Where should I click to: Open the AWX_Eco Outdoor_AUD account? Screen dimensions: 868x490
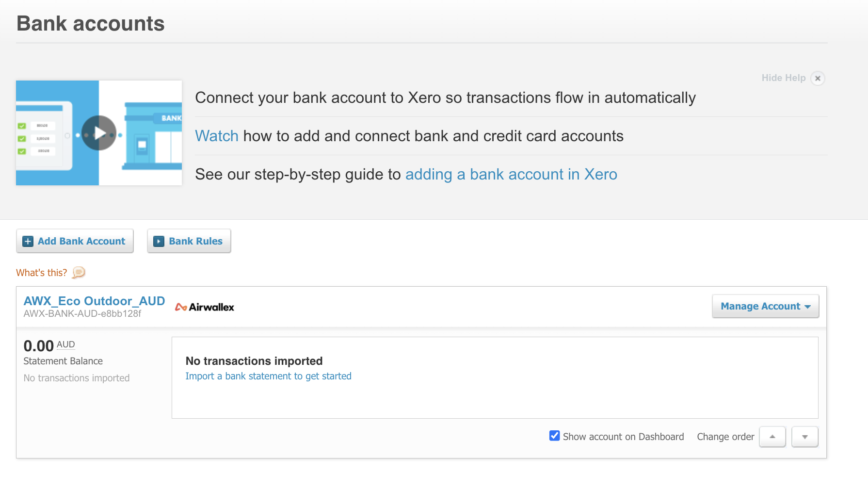[95, 301]
